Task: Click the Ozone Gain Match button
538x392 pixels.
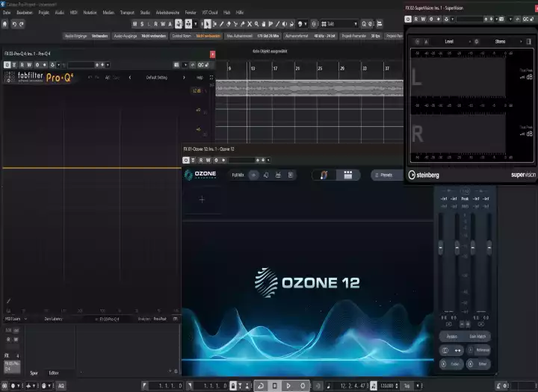Action: click(477, 337)
